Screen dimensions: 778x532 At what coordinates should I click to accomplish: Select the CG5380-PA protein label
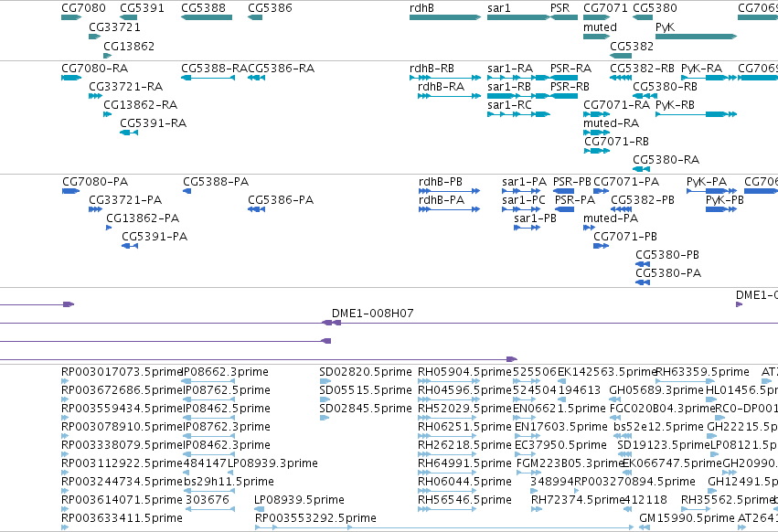click(668, 273)
